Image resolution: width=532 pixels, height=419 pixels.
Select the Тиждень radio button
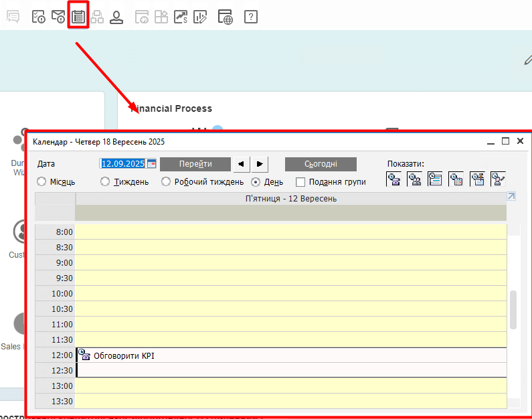(x=105, y=181)
